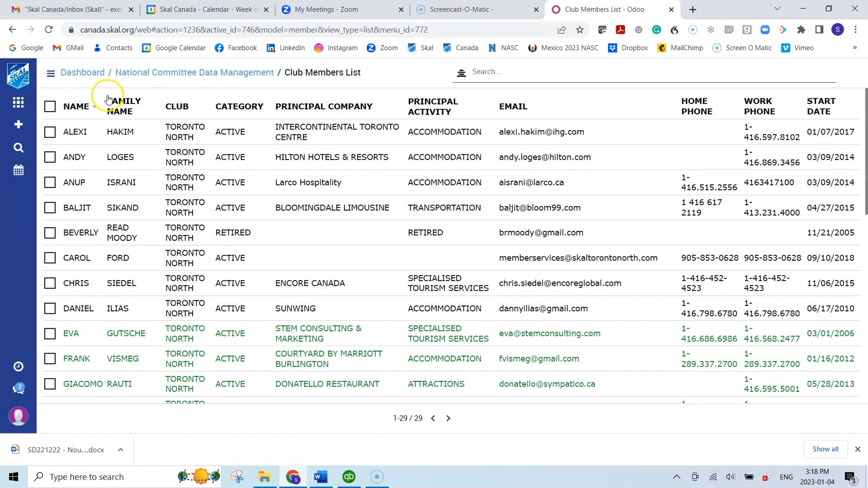Viewport: 868px width, 488px height.
Task: Show more bookmarks with the double chevron
Action: tap(855, 48)
